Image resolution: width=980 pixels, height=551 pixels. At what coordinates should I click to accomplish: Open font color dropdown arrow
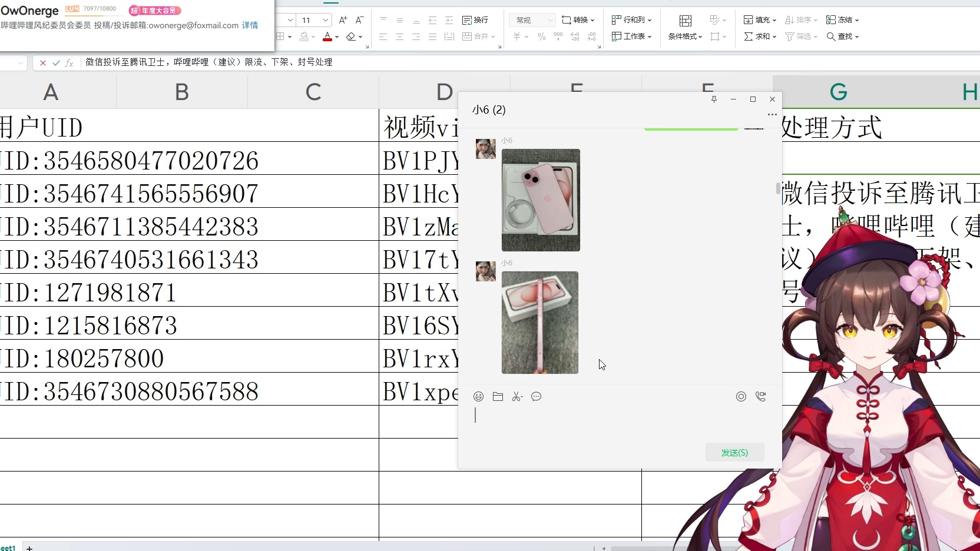pos(337,36)
